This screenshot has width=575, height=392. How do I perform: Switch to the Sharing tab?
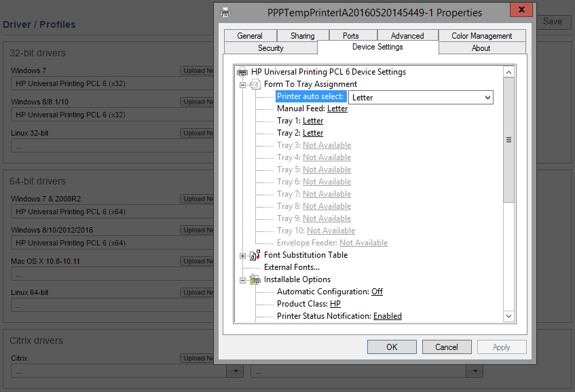pos(303,35)
